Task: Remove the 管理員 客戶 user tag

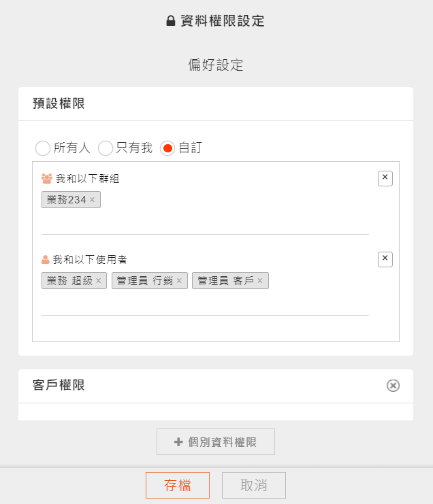Action: (260, 281)
